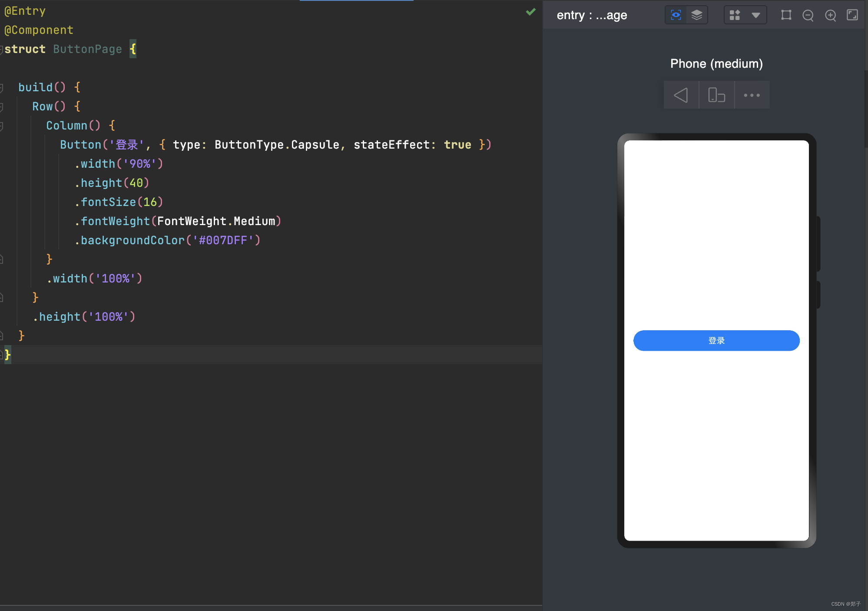
Task: Click the green checkmark inspection indicator
Action: (530, 12)
